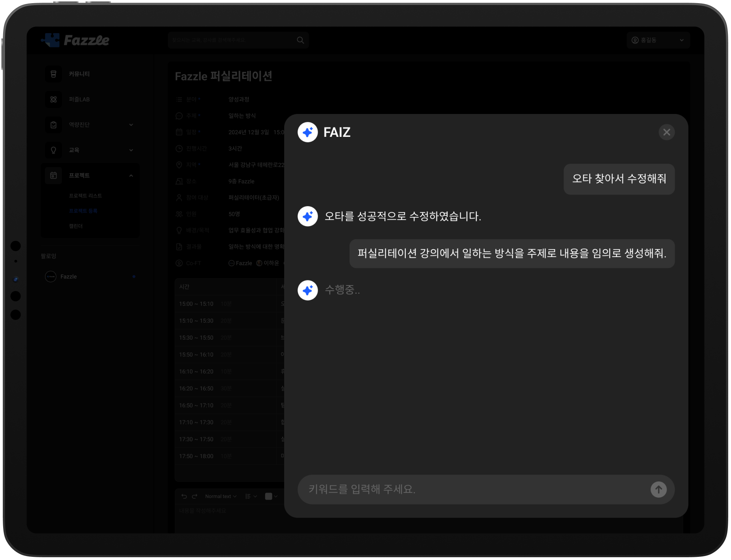
Task: Click the Co-FT profile icon
Action: [179, 263]
